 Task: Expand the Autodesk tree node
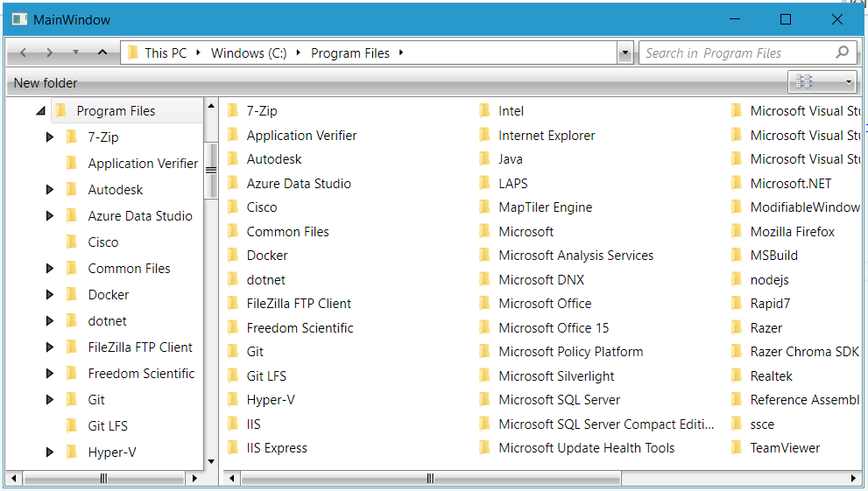49,190
